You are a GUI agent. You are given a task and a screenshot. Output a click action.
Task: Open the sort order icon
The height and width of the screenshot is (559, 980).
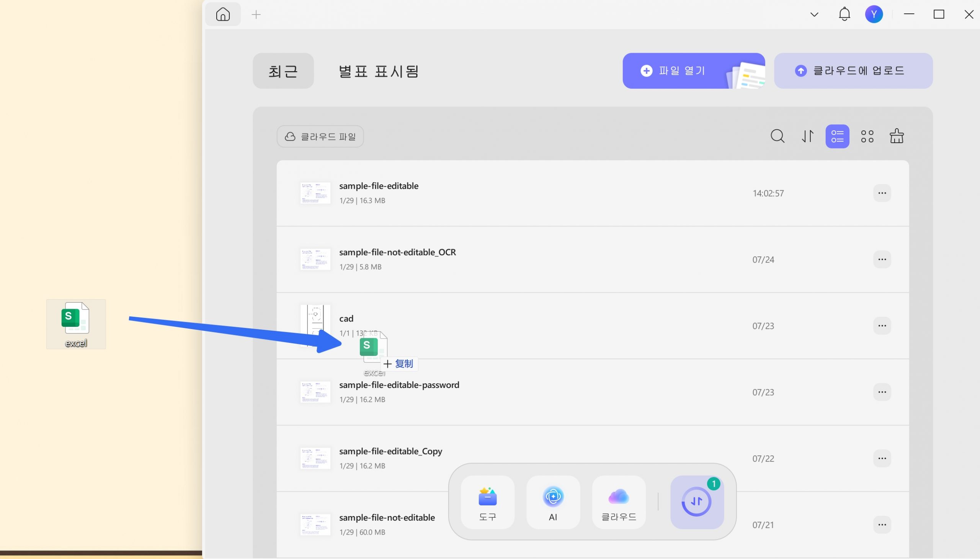pos(807,136)
